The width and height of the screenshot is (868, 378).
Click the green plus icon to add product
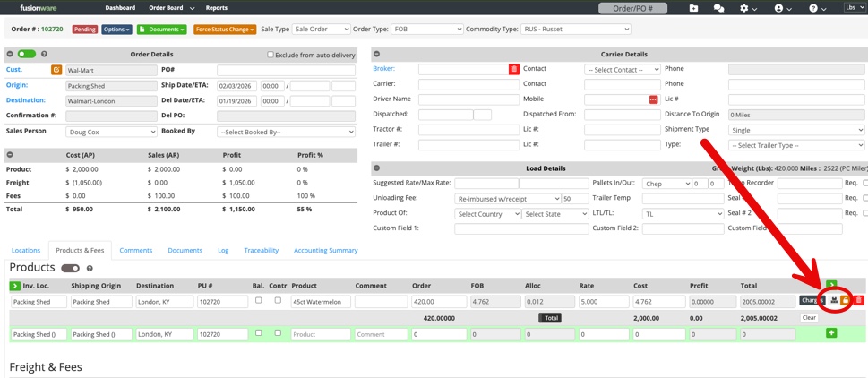pos(831,333)
